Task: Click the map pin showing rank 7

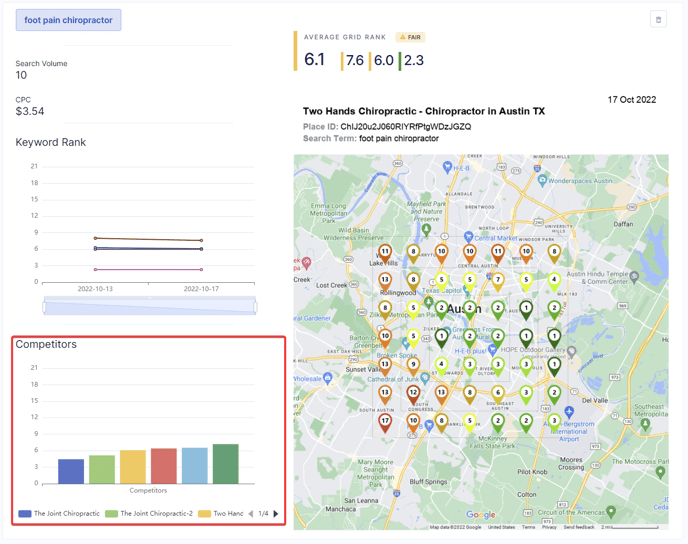Action: (498, 281)
